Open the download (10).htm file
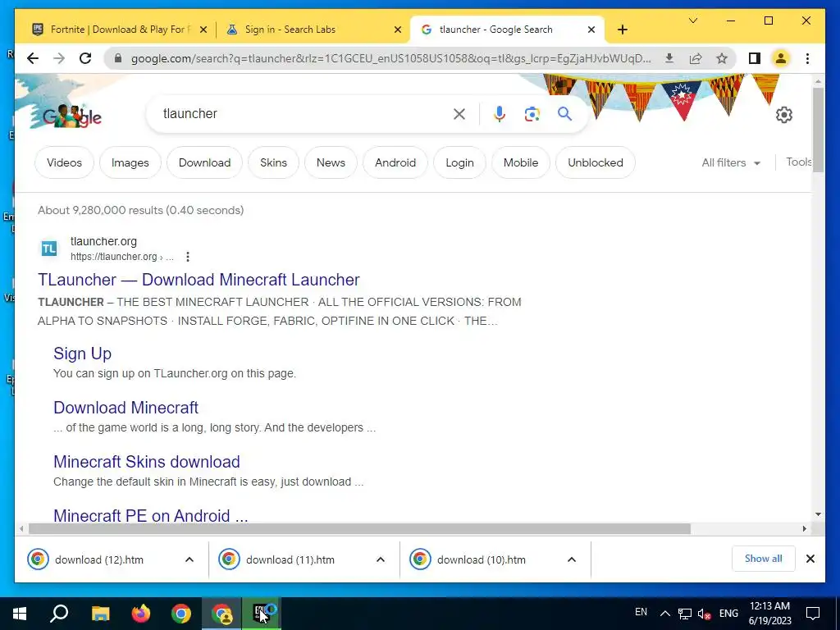The image size is (840, 630). (482, 559)
